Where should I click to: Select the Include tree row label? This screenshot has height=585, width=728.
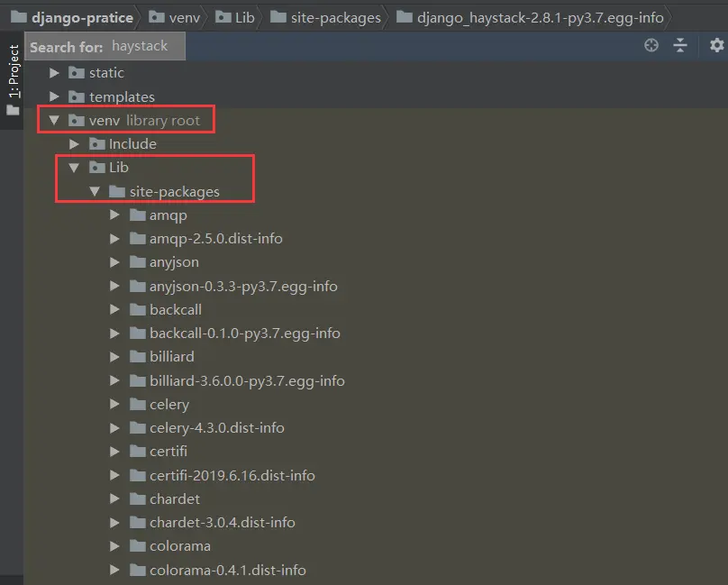tap(132, 144)
